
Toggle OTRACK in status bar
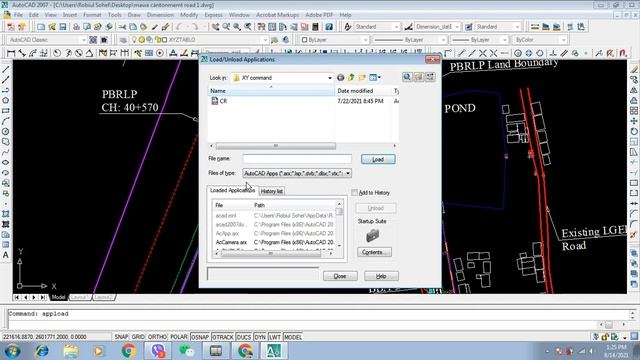tap(223, 337)
